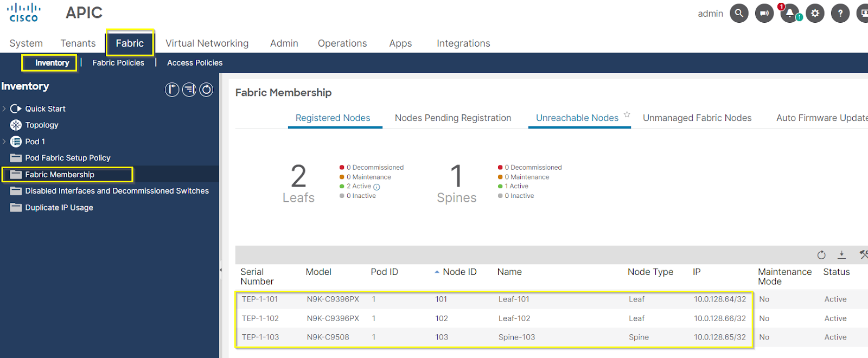Click the N9K-C9508 model cell
Screen dimensions: 868x358
pos(328,337)
